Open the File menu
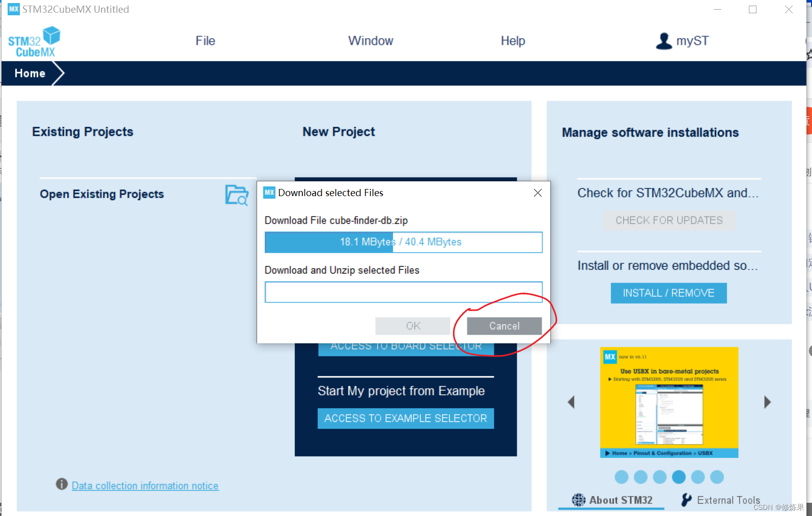812x516 pixels. click(205, 41)
